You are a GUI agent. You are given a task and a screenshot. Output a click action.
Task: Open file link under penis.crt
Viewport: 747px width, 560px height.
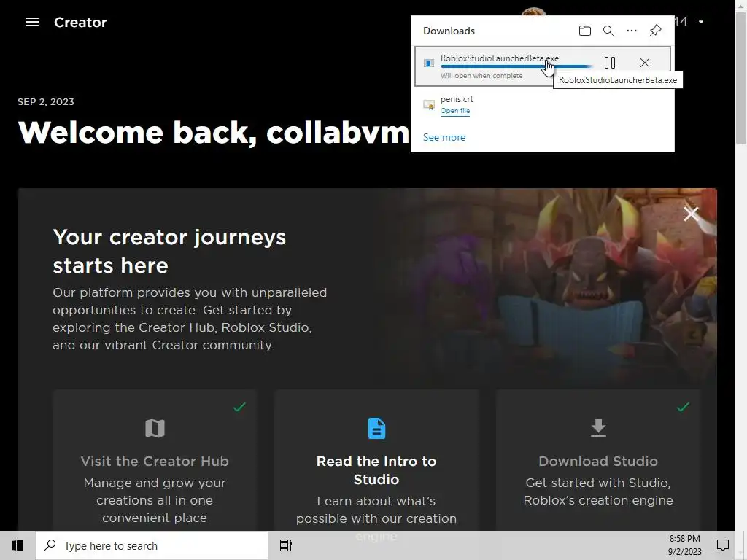(455, 111)
